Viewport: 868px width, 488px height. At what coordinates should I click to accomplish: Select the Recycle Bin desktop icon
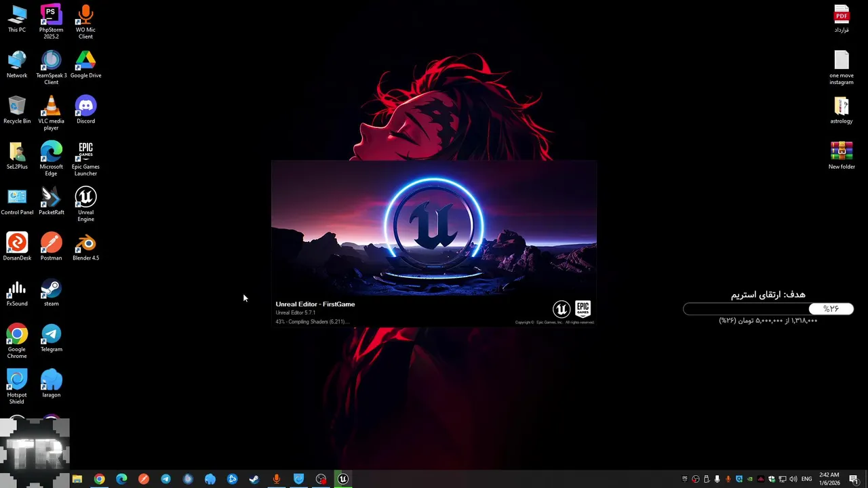click(17, 110)
